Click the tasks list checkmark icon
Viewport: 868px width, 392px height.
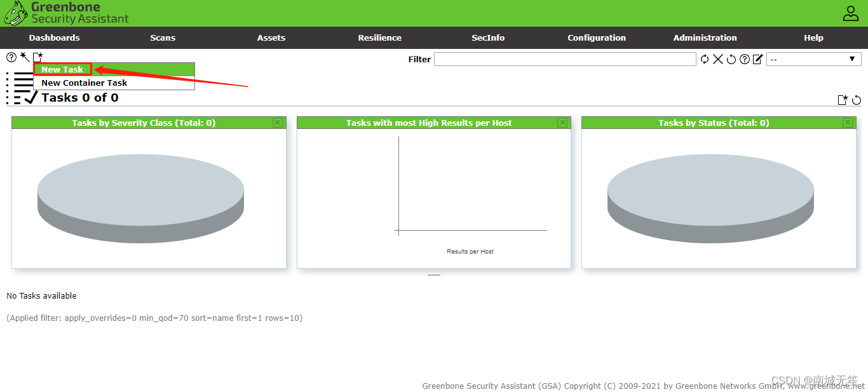point(22,88)
